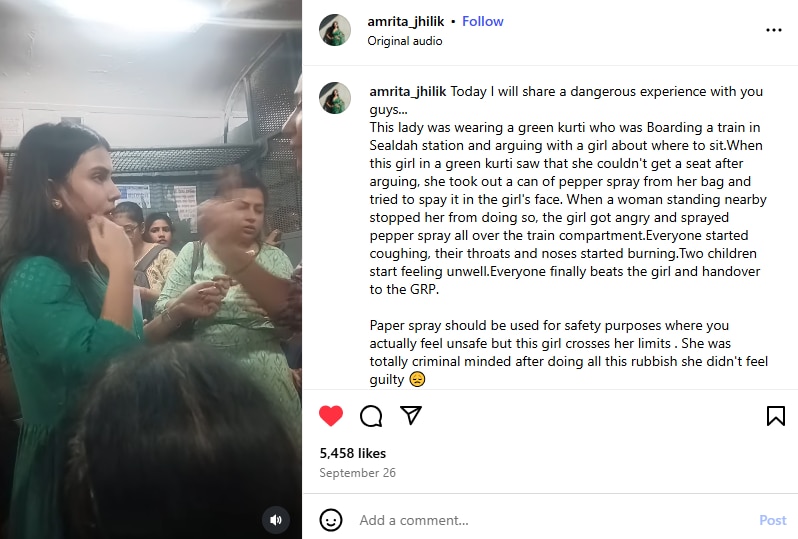This screenshot has width=798, height=539.
Task: Click header profile avatar picture
Action: [335, 30]
